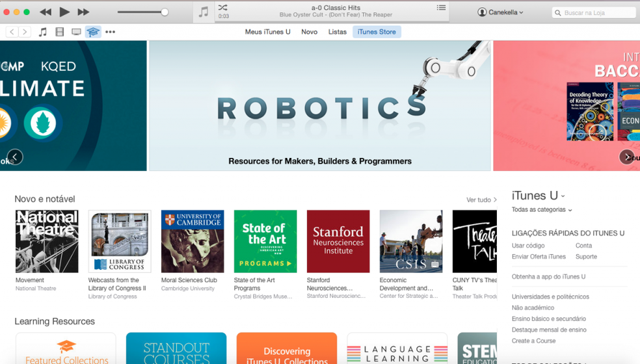Click Obtenha a app do iTunes U
Image resolution: width=640 pixels, height=364 pixels.
point(548,277)
